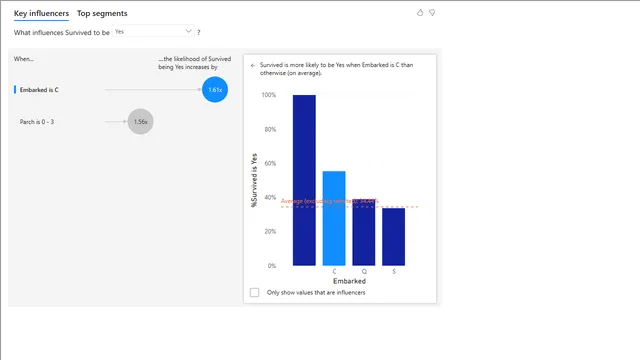Click the thumbs up feedback icon
This screenshot has width=640, height=360.
coord(420,13)
